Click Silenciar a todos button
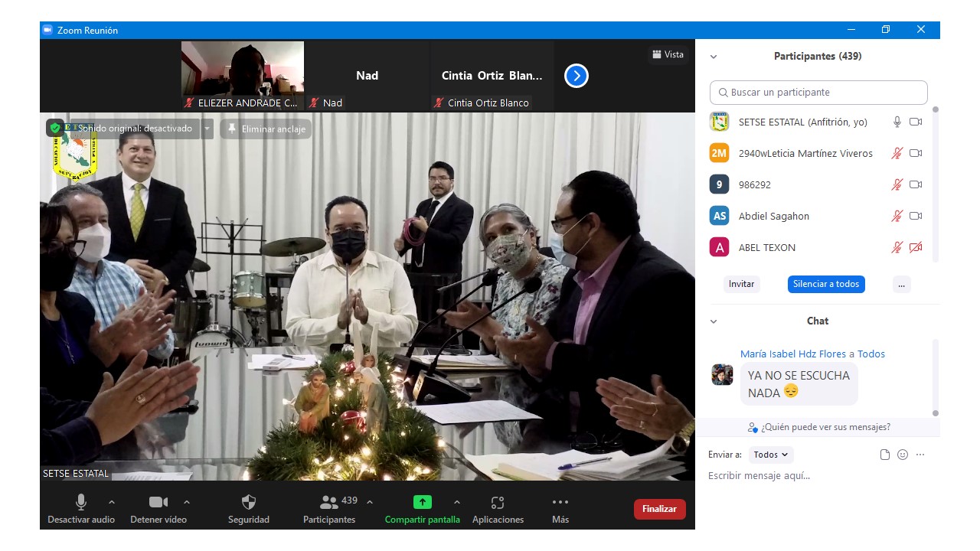The height and width of the screenshot is (551, 980). tap(826, 284)
